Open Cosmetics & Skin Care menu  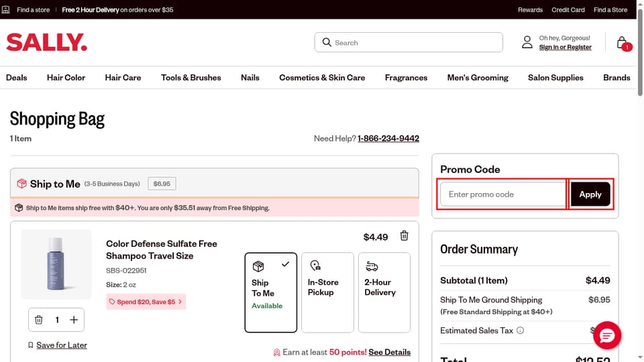pos(322,78)
